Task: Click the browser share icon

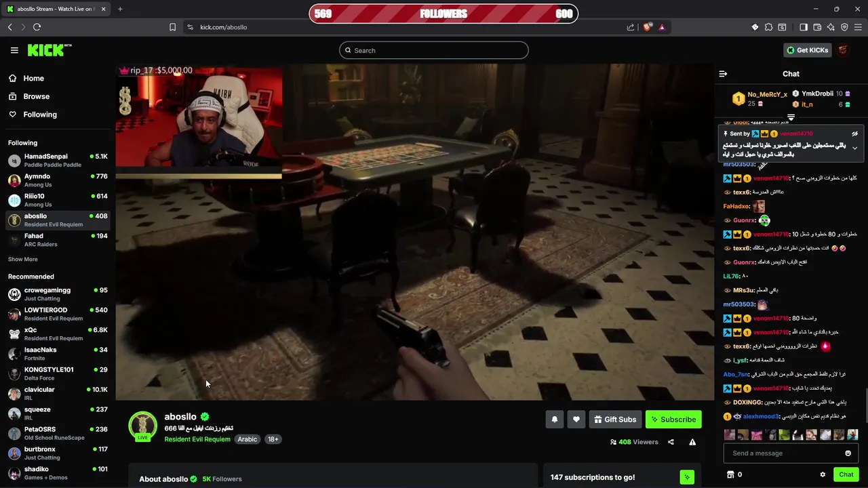Action: click(631, 27)
